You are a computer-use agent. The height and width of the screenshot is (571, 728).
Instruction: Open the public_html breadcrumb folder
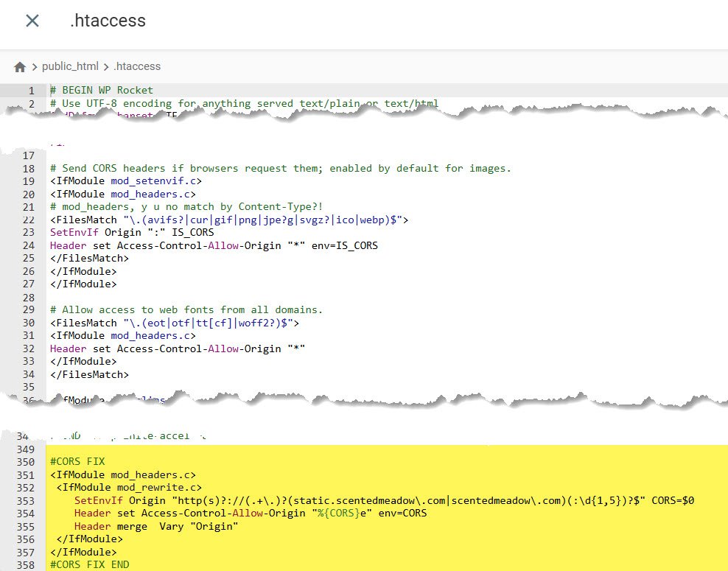(70, 66)
